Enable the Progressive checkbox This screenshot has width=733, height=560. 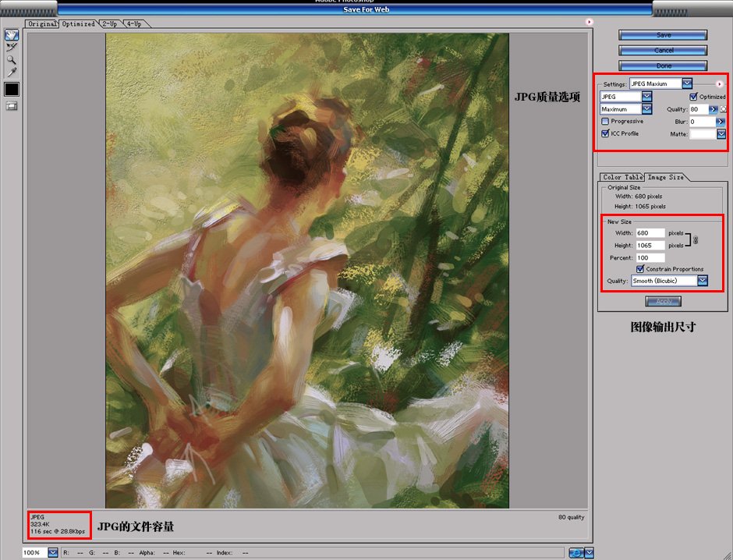pyautogui.click(x=605, y=122)
